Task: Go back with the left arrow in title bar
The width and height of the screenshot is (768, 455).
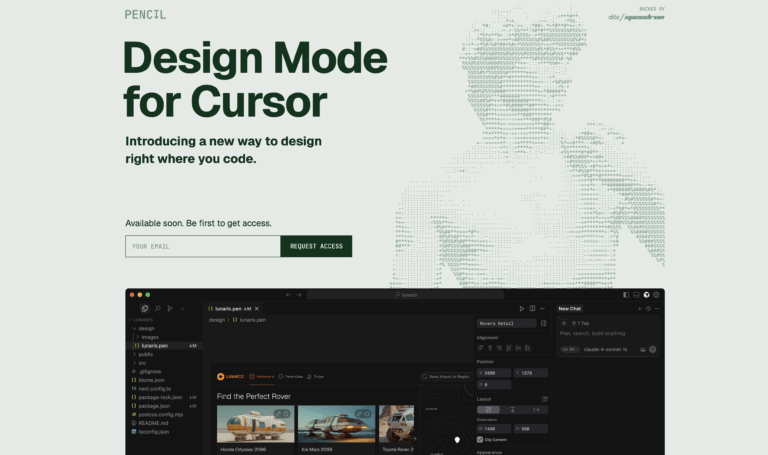Action: (x=288, y=295)
